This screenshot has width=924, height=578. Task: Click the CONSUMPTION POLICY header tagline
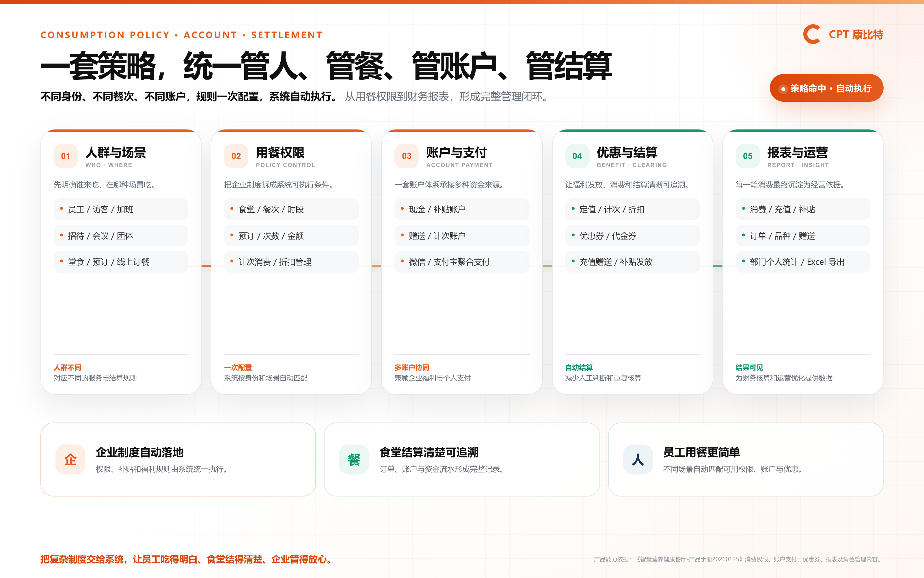pyautogui.click(x=181, y=35)
